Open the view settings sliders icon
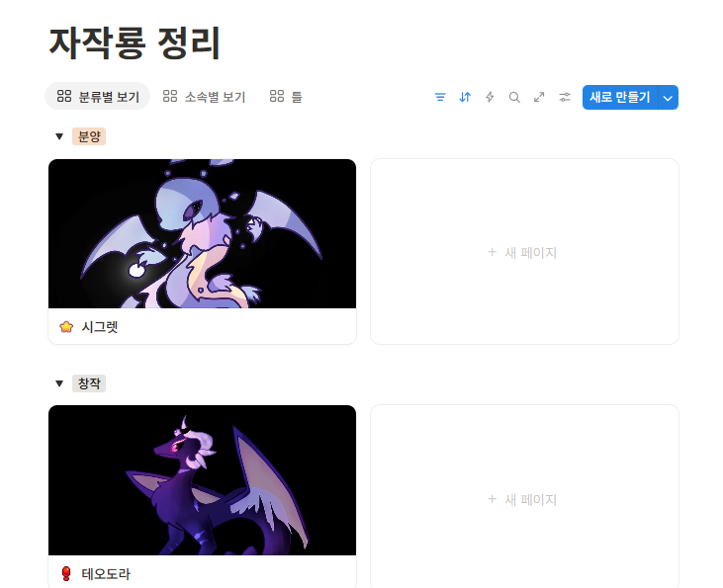723x588 pixels. pos(565,97)
